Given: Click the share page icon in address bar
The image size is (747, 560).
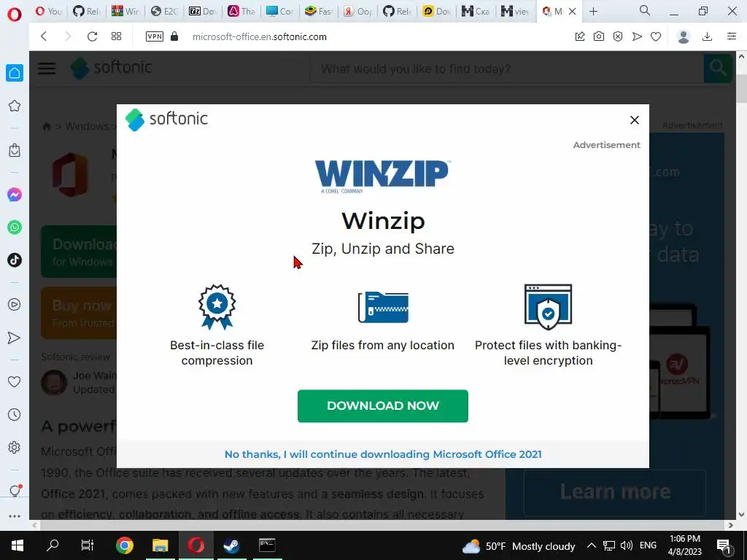Looking at the screenshot, I should click(x=580, y=36).
